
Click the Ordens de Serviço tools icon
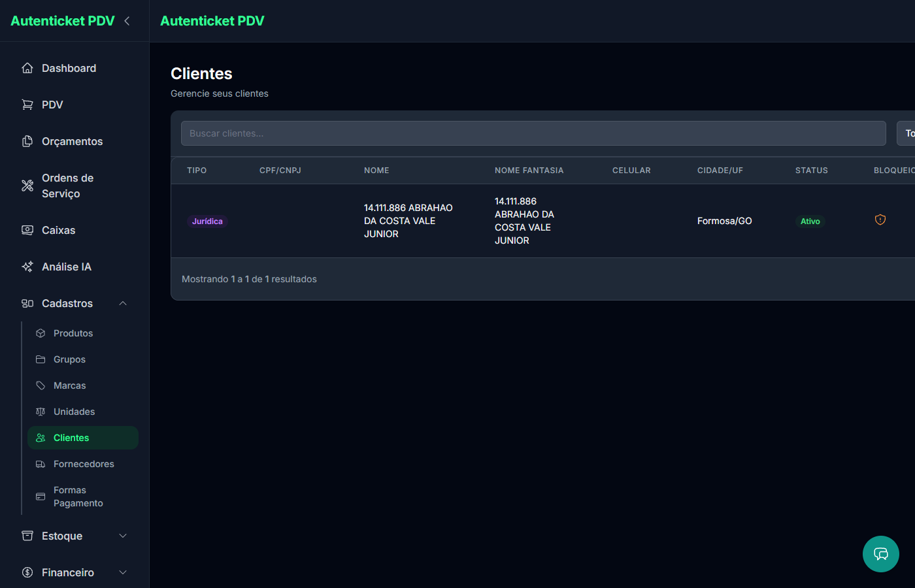[27, 186]
